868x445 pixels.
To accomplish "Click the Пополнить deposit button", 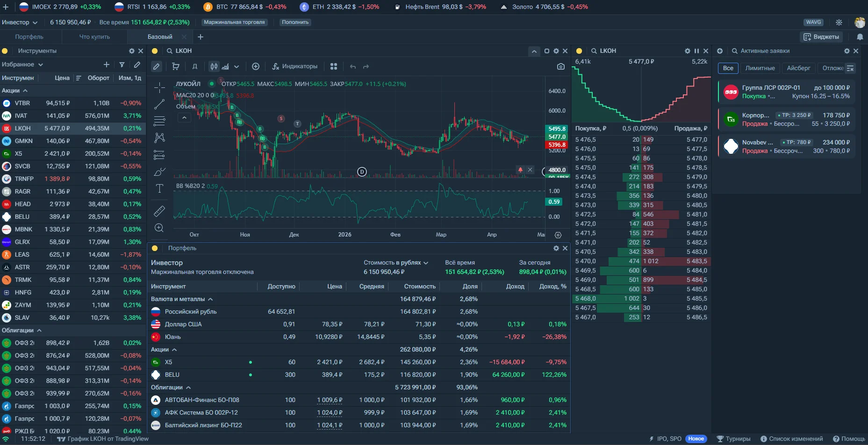I will (295, 22).
